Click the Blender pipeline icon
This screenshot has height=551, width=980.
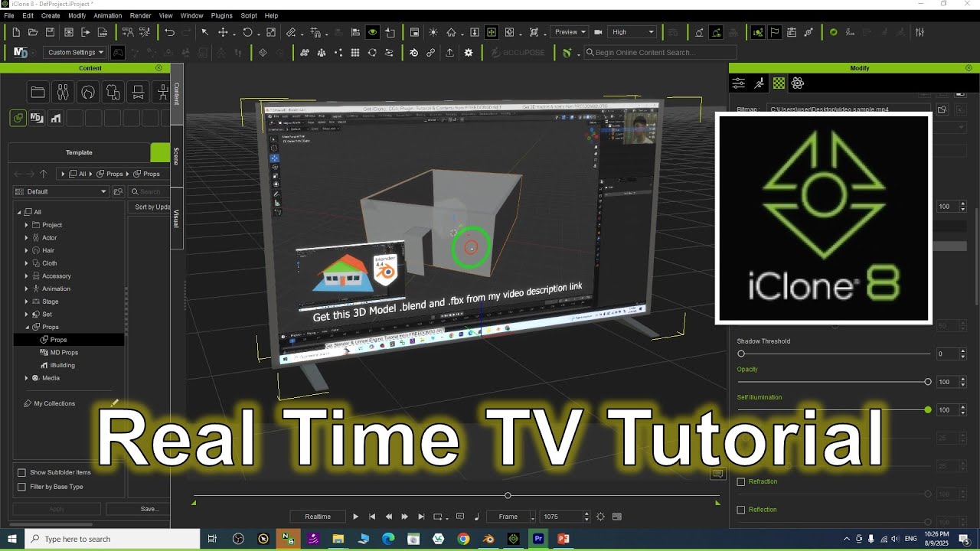pyautogui.click(x=414, y=53)
